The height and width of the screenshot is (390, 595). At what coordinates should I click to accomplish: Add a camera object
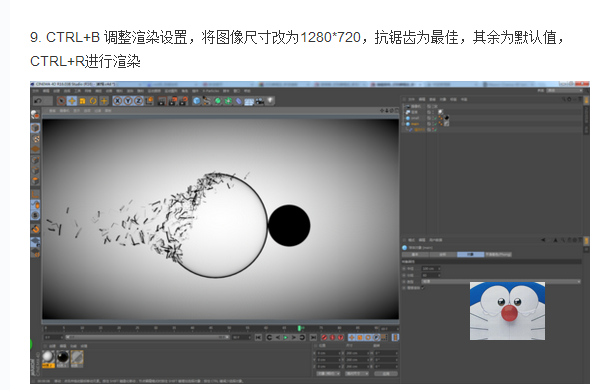[260, 101]
